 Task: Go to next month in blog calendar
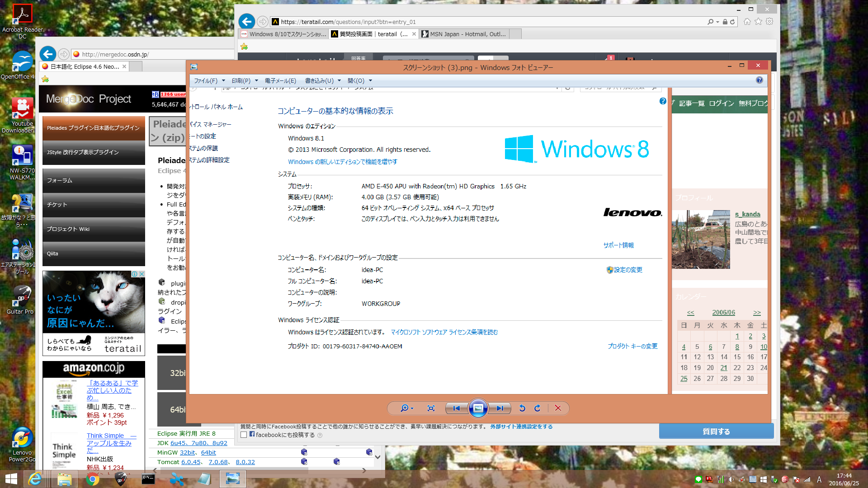click(x=757, y=312)
